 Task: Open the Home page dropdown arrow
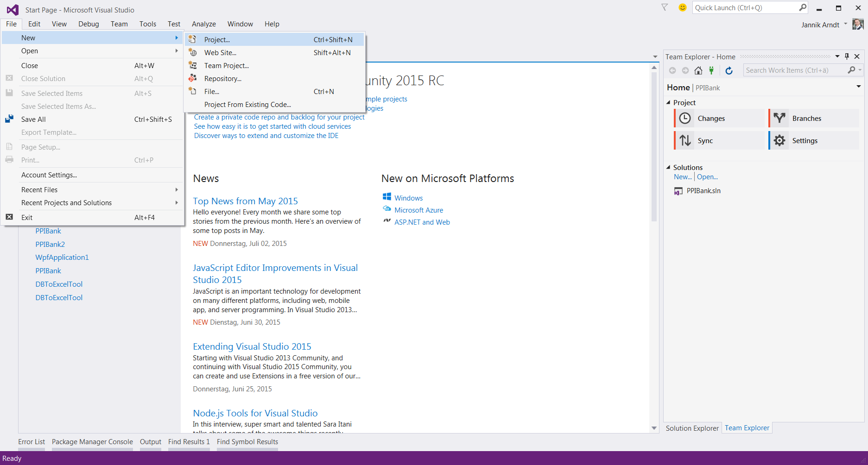pos(858,87)
